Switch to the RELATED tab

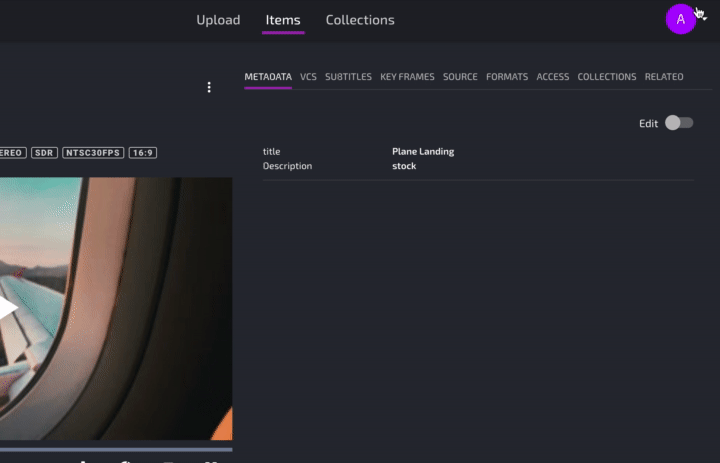(664, 77)
